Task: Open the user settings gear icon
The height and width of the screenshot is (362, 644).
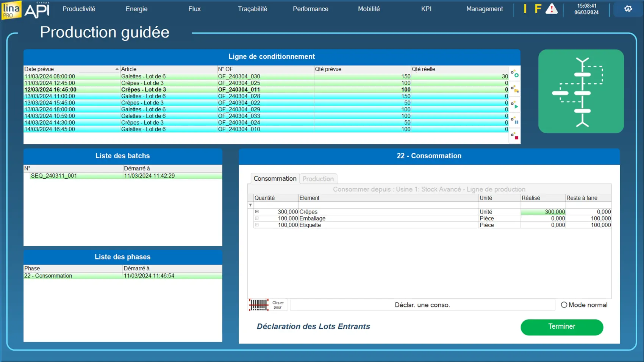Action: (628, 9)
